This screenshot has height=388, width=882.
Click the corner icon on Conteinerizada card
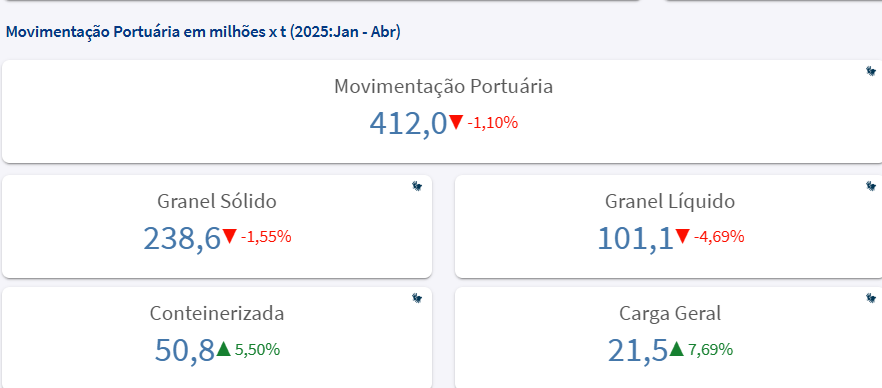coord(417,298)
